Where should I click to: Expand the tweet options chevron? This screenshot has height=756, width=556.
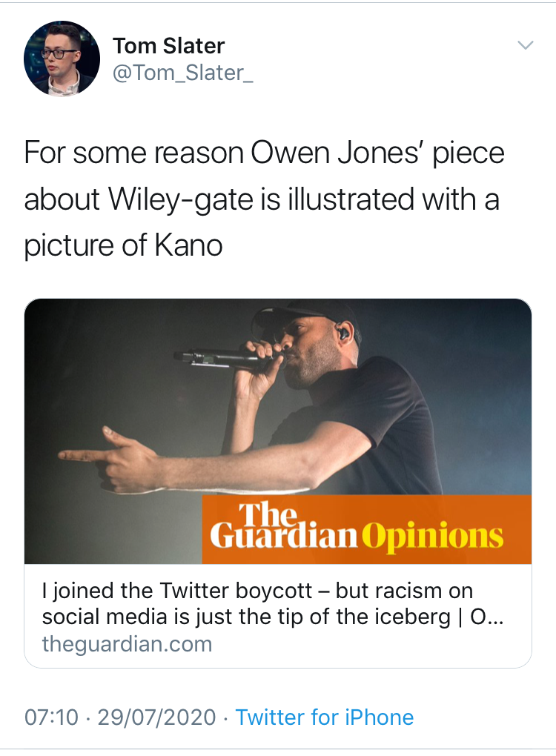(525, 45)
